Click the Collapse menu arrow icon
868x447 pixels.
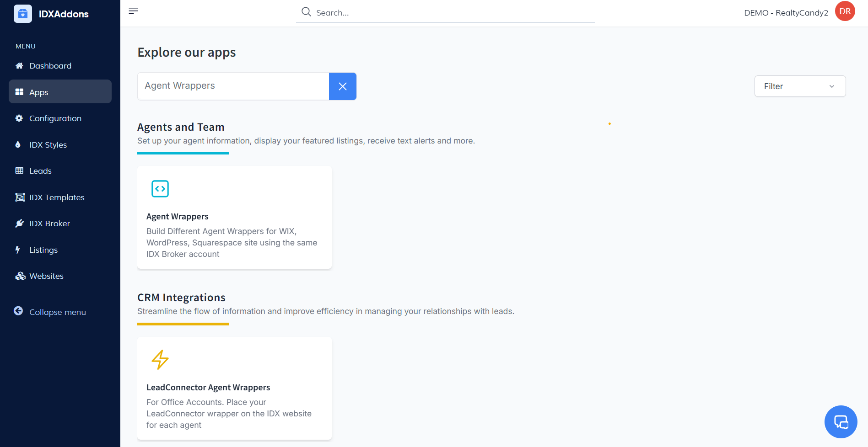[x=18, y=311]
